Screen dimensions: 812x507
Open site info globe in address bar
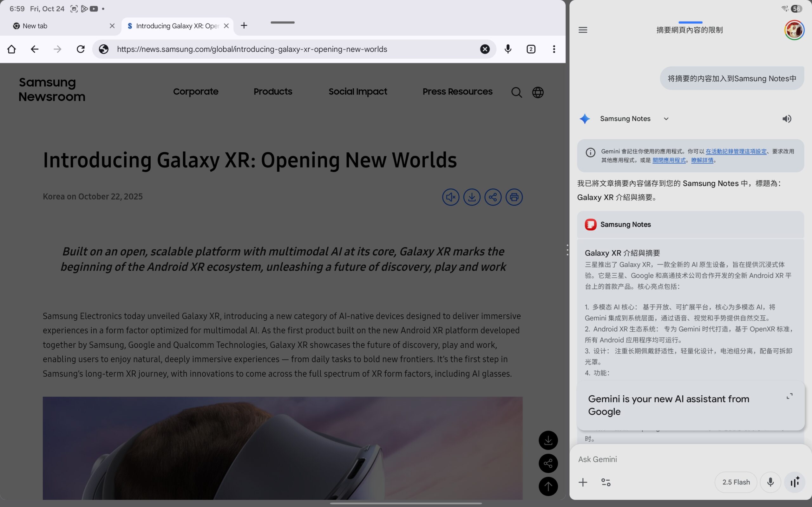click(103, 49)
